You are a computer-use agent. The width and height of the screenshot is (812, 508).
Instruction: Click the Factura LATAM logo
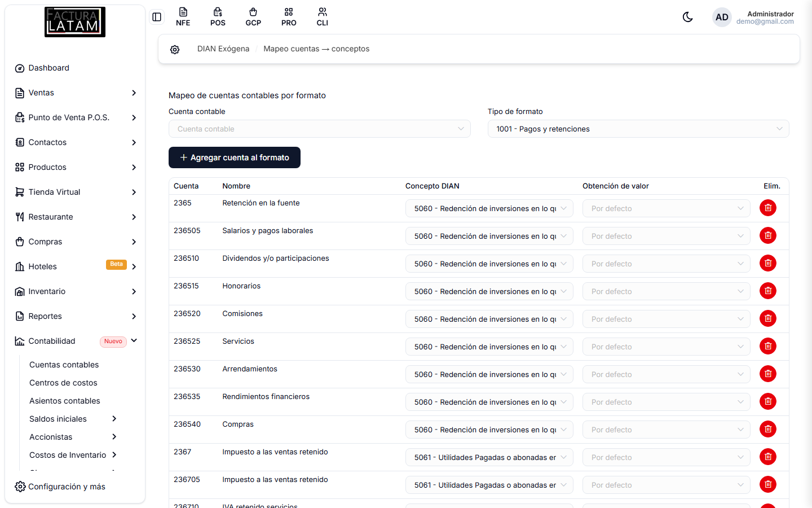point(75,22)
